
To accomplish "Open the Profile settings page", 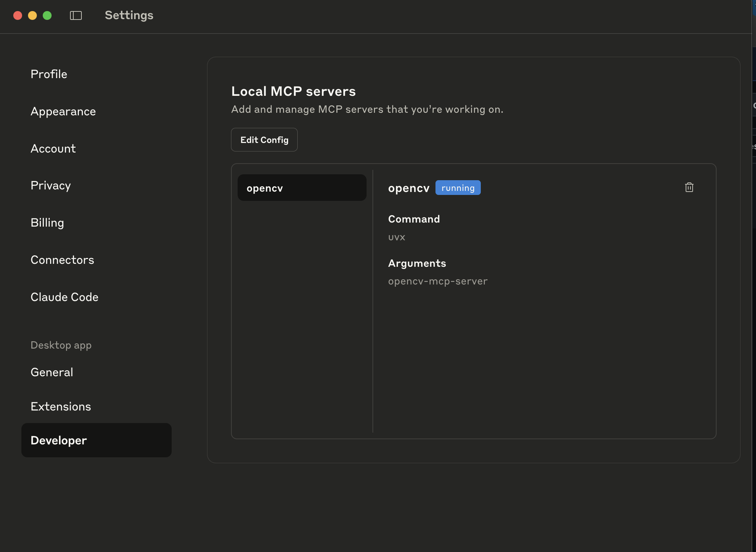I will tap(49, 74).
